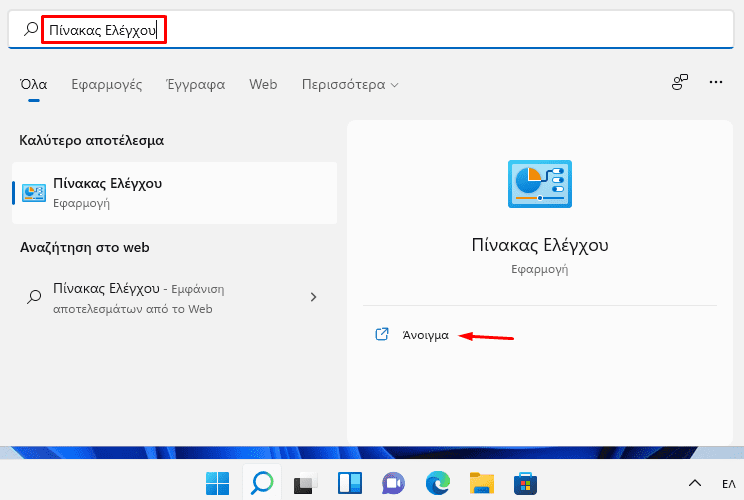Expand the Περισσότερα dropdown

[x=350, y=84]
